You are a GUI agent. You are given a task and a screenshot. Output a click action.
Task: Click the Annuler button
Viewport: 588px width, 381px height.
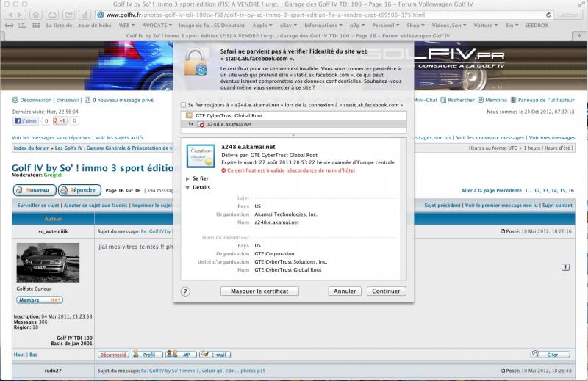pyautogui.click(x=345, y=291)
